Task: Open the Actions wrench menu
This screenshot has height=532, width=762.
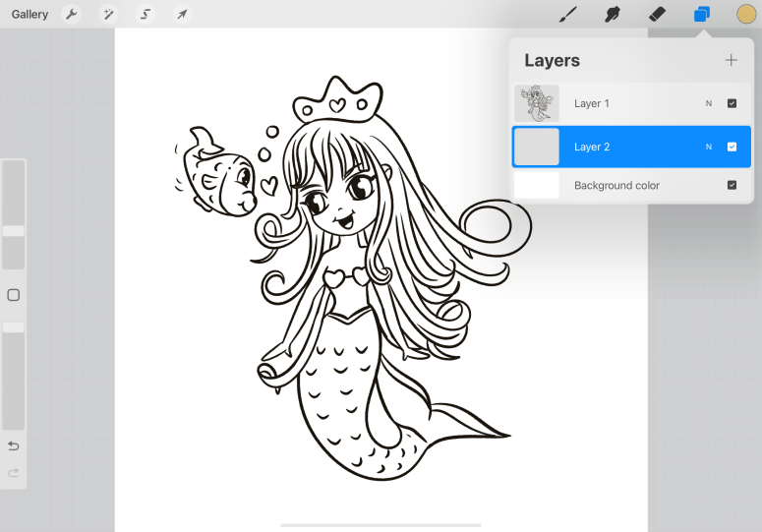Action: 71,14
